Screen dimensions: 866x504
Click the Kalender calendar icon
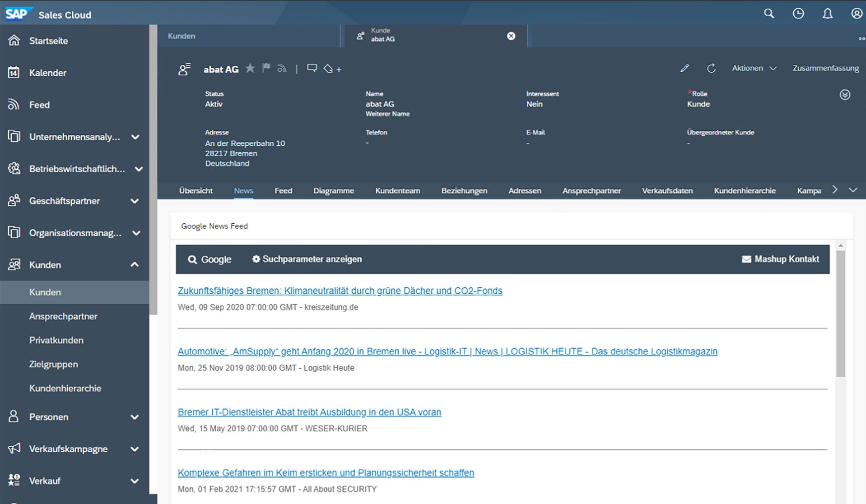(14, 72)
